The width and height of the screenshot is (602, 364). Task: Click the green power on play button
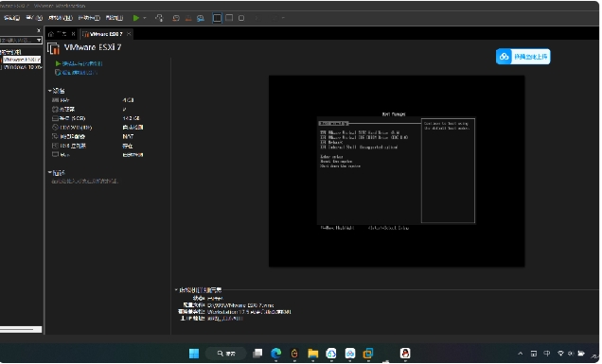coord(136,18)
